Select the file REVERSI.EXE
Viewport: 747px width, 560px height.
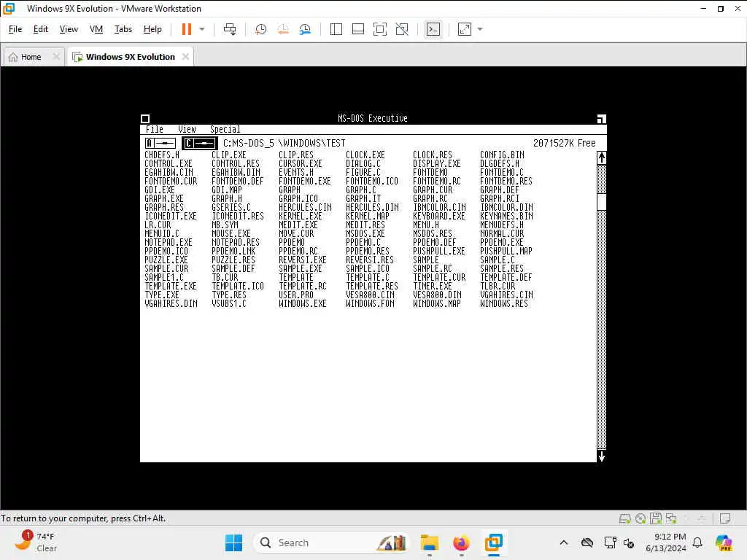click(x=303, y=260)
